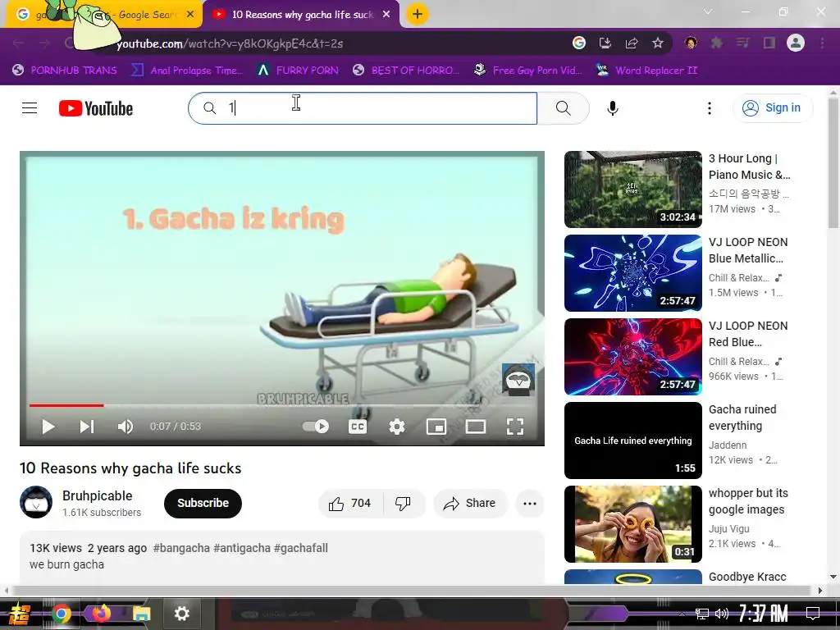Image resolution: width=840 pixels, height=630 pixels.
Task: Mute the video volume
Action: pos(126,427)
